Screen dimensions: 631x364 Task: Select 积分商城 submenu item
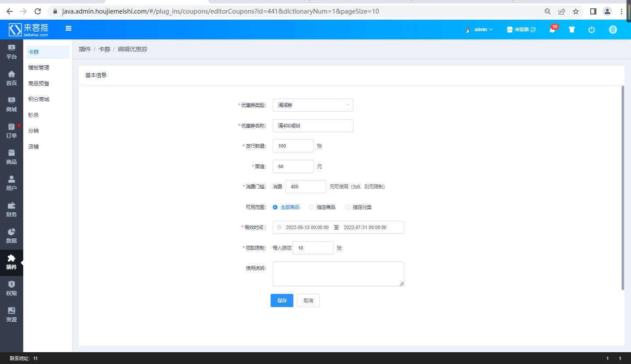coord(48,99)
